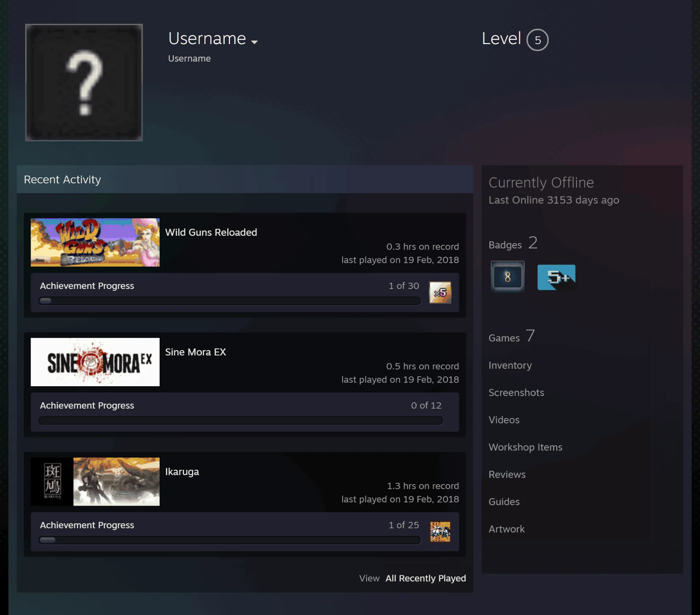Click the Ikaruga title link
This screenshot has width=700, height=615.
(182, 472)
